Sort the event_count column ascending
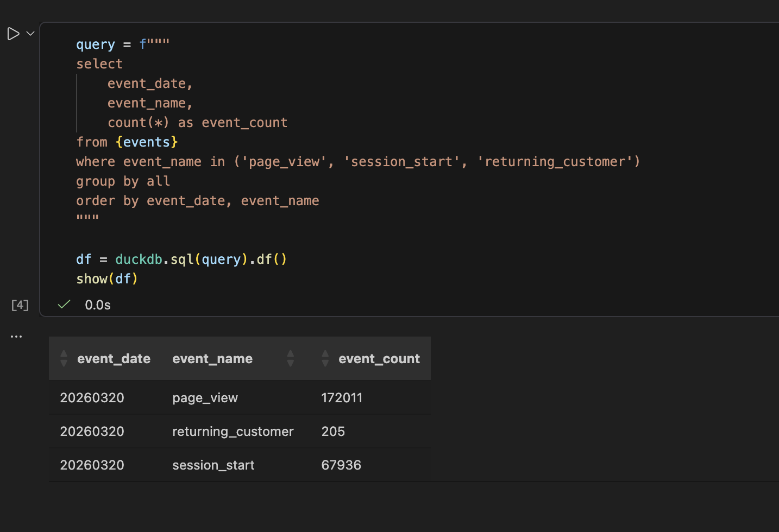The image size is (779, 532). (x=325, y=354)
